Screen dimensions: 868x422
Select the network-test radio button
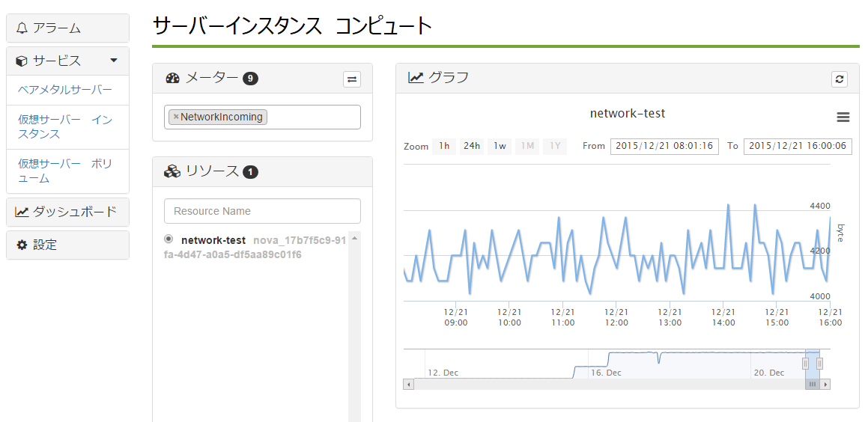(169, 239)
